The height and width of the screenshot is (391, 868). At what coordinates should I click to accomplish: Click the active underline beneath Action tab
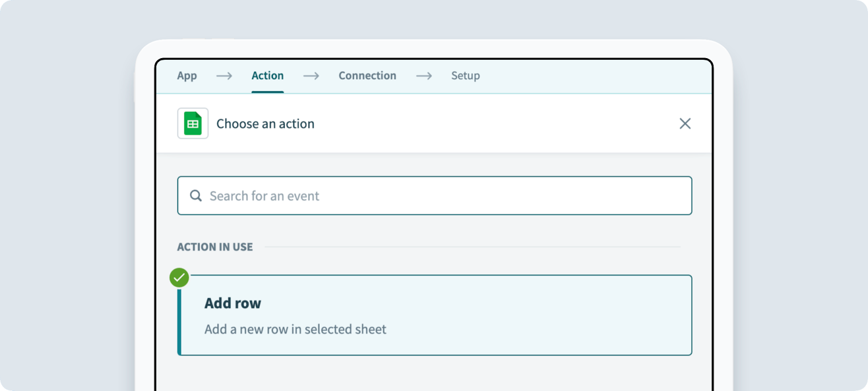(267, 92)
